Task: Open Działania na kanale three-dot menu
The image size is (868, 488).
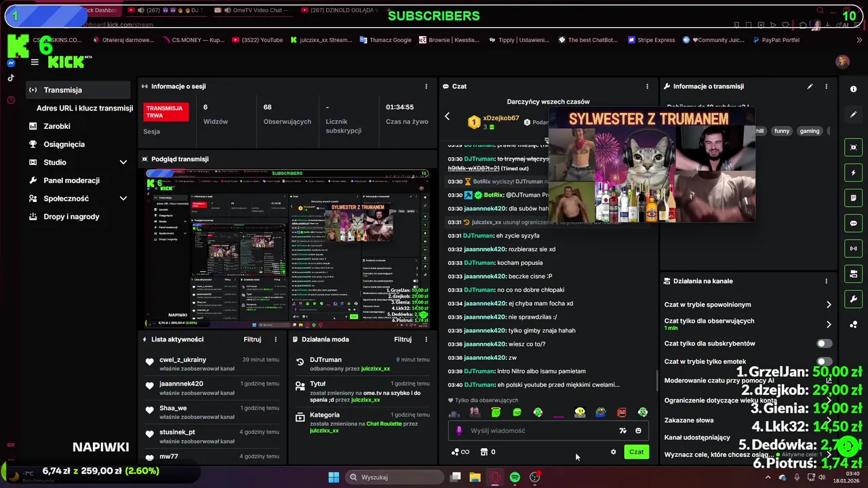Action: click(826, 281)
